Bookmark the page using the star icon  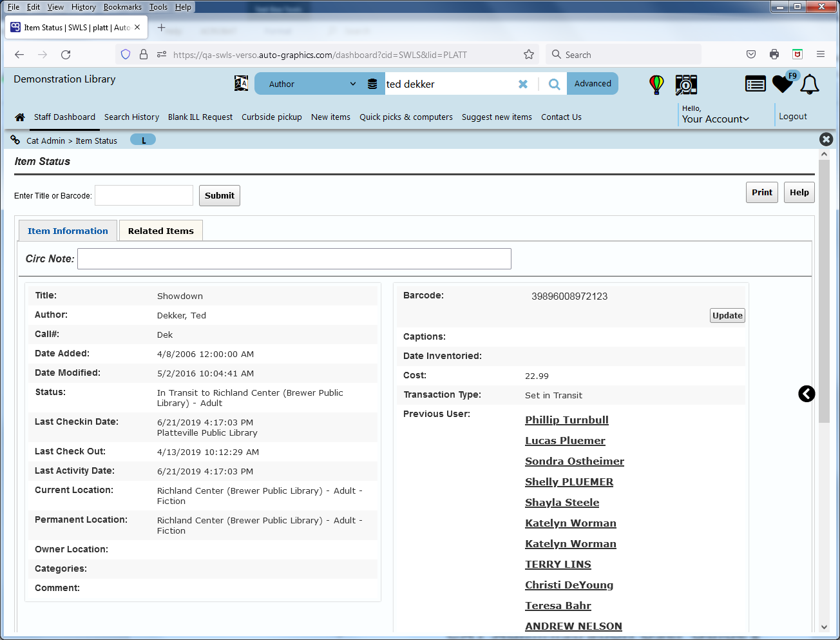529,55
